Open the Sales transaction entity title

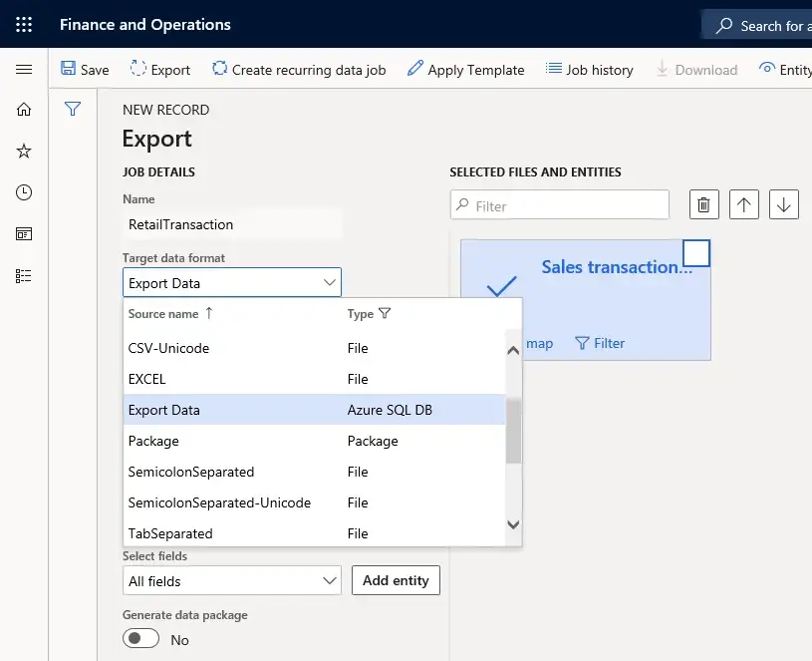617,267
